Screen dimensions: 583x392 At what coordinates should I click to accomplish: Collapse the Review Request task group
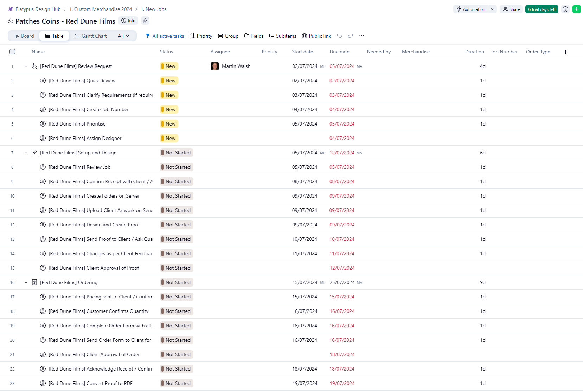click(x=26, y=66)
